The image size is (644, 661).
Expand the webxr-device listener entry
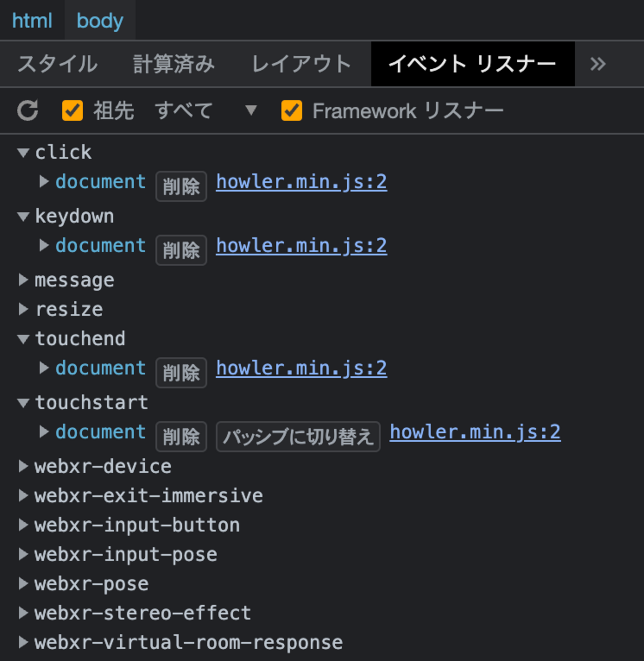pyautogui.click(x=23, y=466)
